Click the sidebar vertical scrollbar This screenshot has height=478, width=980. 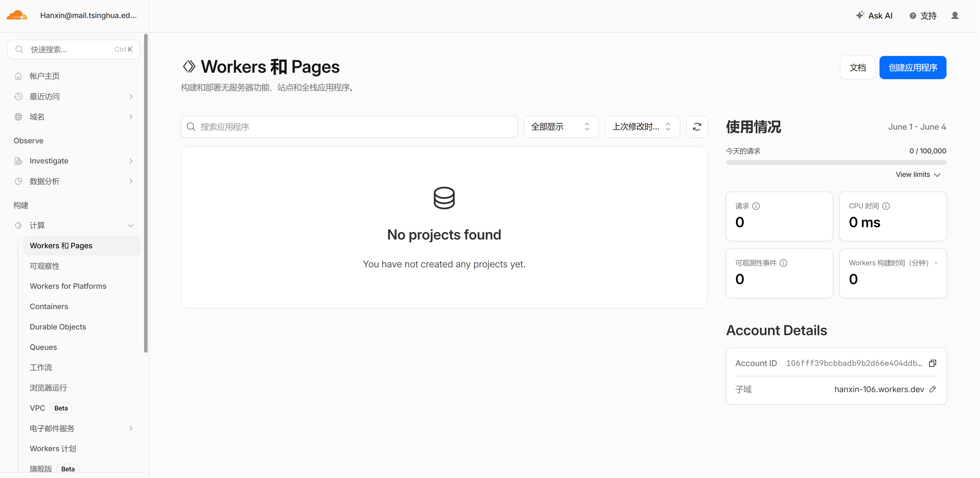(x=146, y=193)
